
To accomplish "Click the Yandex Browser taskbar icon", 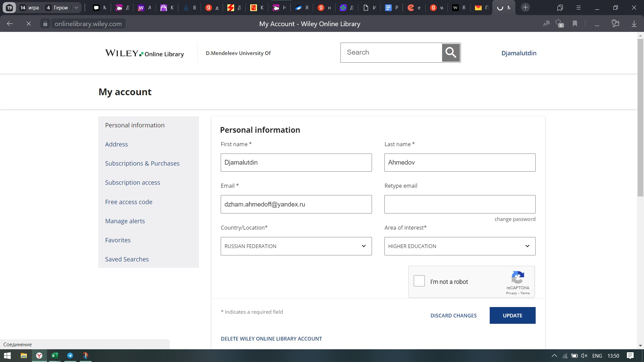I will [39, 356].
